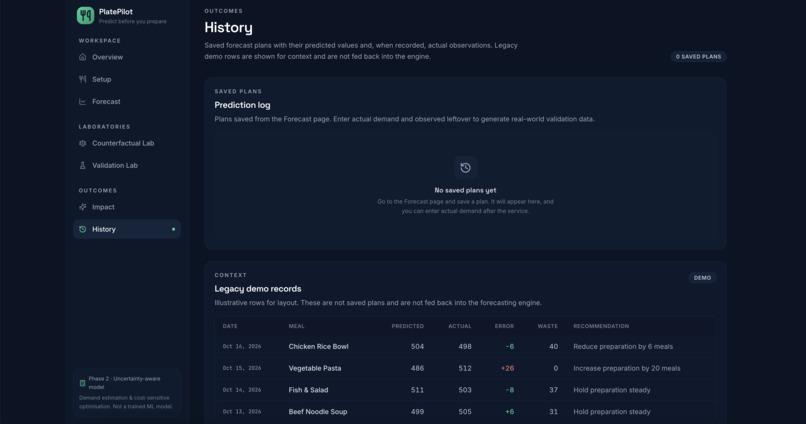Open the Setup page

[127, 79]
